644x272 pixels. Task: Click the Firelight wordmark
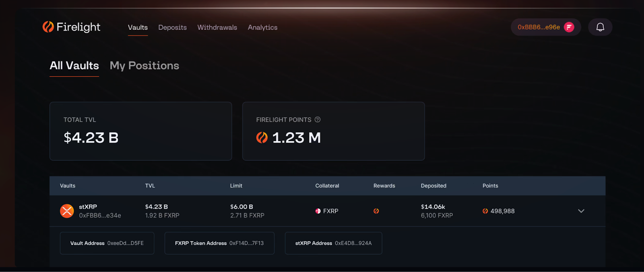tap(78, 27)
